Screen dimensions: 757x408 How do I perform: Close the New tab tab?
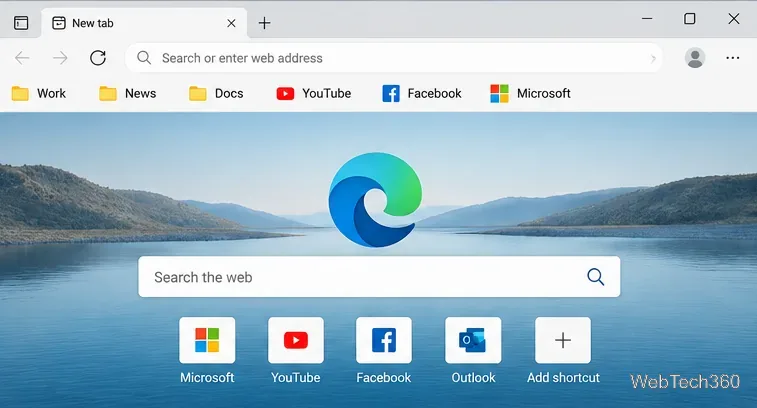coord(231,23)
